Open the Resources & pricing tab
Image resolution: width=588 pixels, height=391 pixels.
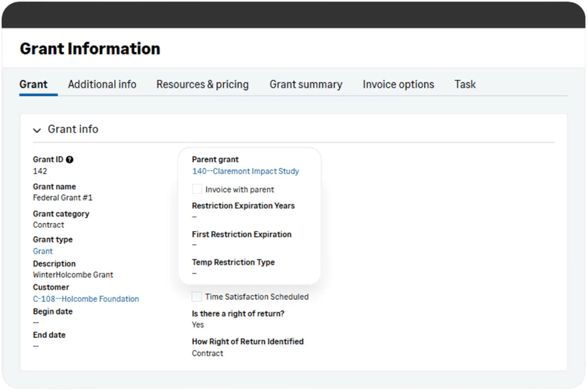pyautogui.click(x=203, y=84)
